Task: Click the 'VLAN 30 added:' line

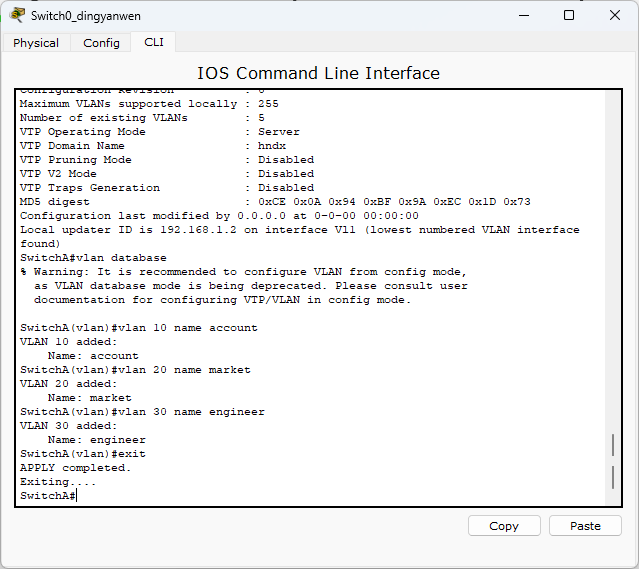Action: 68,426
